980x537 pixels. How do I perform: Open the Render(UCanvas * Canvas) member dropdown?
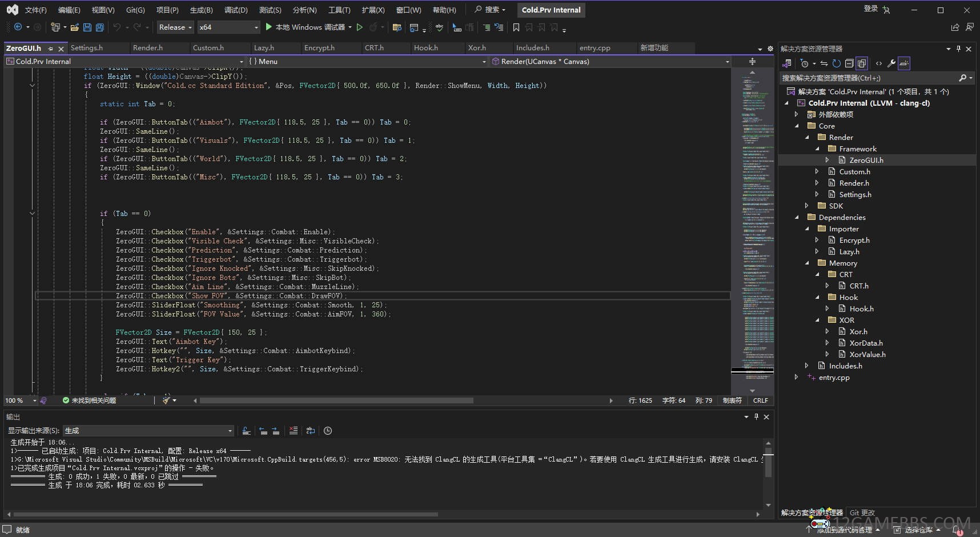611,61
